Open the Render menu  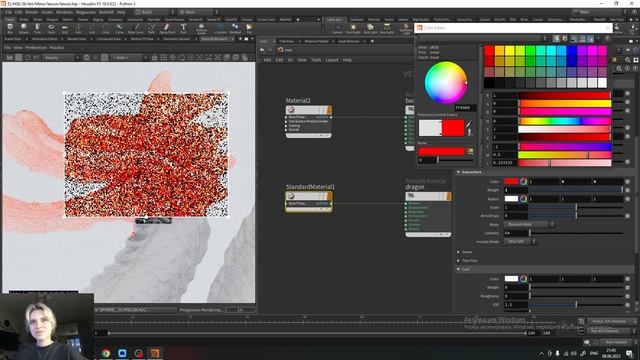(x=31, y=12)
